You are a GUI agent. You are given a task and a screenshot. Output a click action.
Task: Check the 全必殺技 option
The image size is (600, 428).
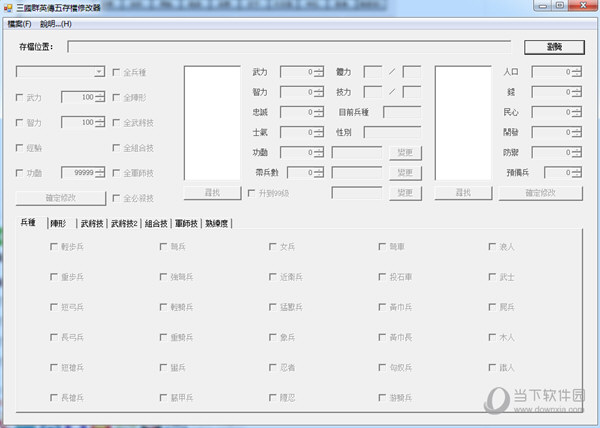click(118, 198)
